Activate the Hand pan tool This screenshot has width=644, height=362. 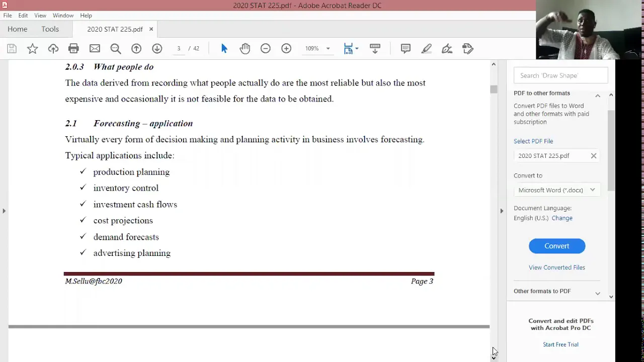coord(245,49)
